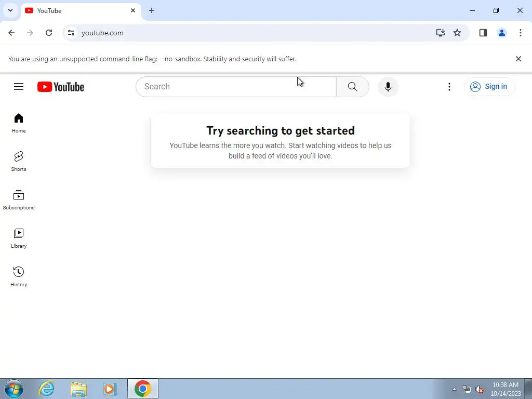Open the Chrome profile avatar
532x399 pixels.
(x=502, y=33)
